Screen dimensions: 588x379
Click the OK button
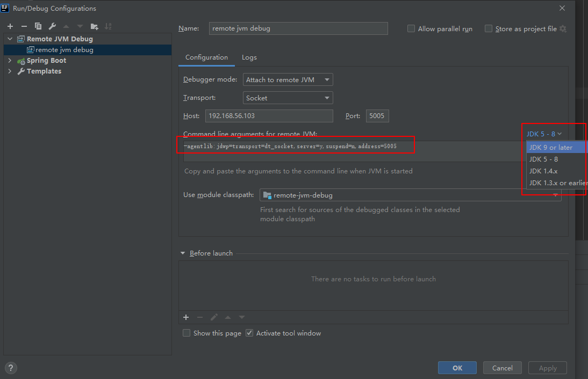tap(457, 368)
